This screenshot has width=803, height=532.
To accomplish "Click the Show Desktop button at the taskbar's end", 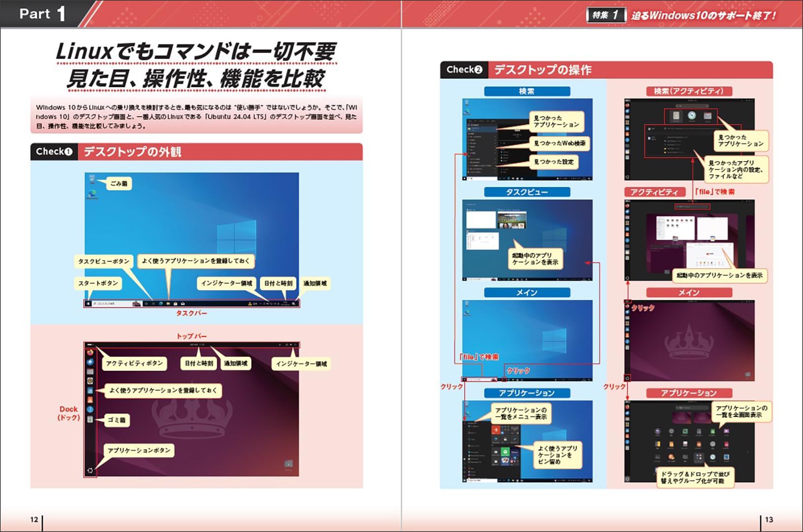I will [x=299, y=303].
